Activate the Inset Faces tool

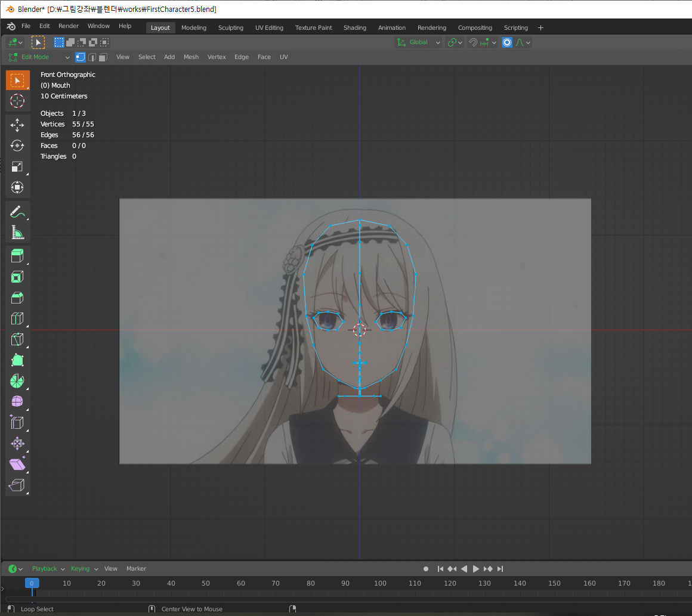[x=18, y=277]
